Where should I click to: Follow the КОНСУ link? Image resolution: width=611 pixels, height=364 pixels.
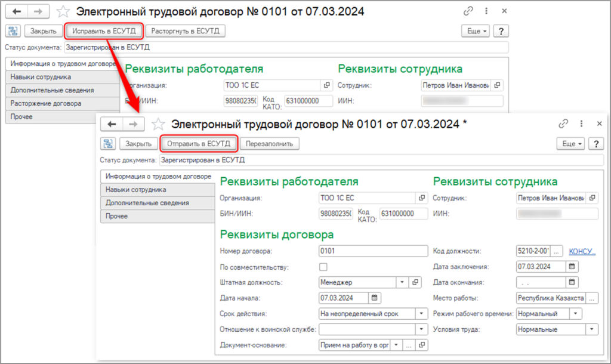pyautogui.click(x=582, y=251)
